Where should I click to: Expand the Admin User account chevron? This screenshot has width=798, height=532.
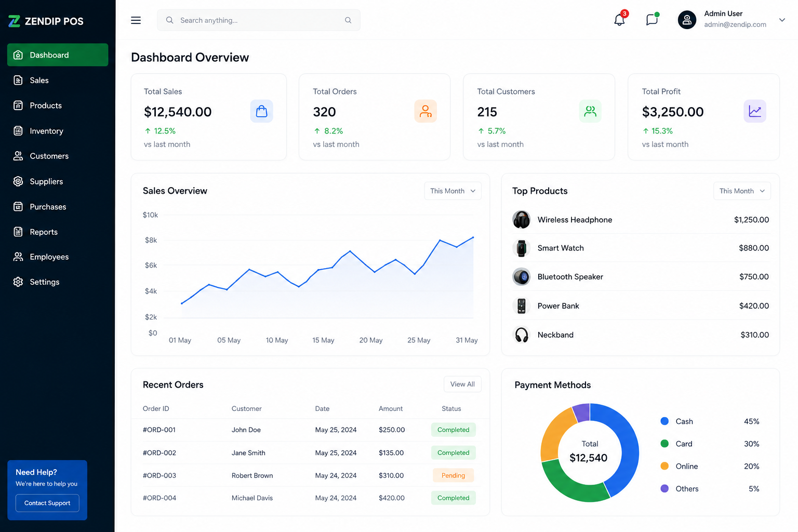tap(782, 20)
